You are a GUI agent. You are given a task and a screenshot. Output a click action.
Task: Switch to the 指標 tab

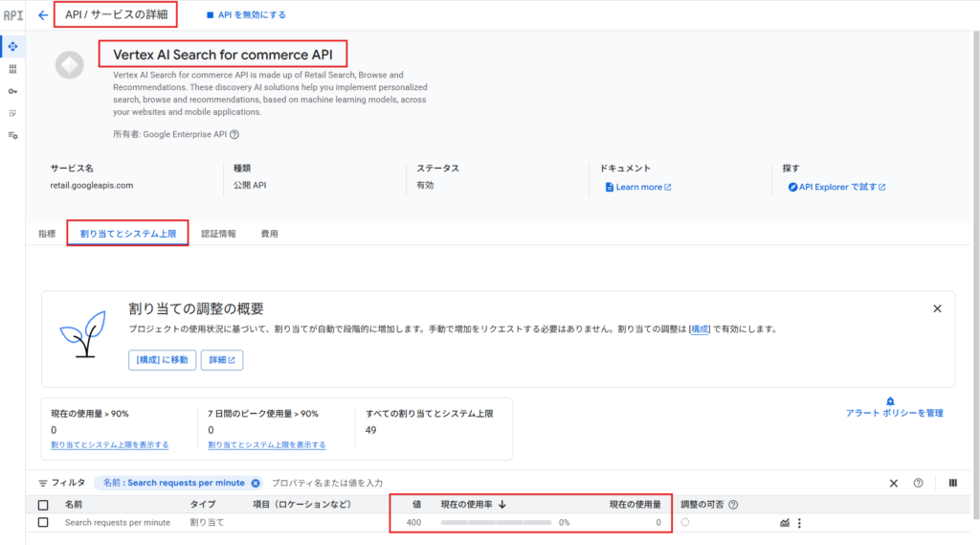(47, 234)
